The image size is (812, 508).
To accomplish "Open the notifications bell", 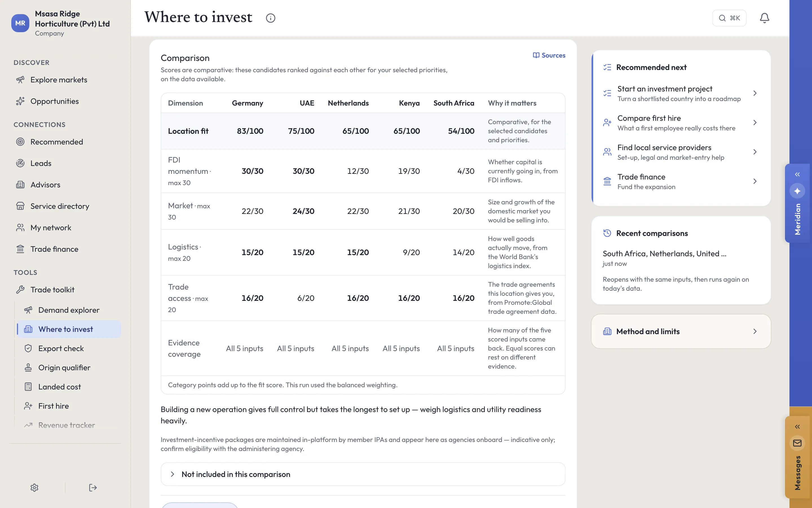I will [764, 18].
